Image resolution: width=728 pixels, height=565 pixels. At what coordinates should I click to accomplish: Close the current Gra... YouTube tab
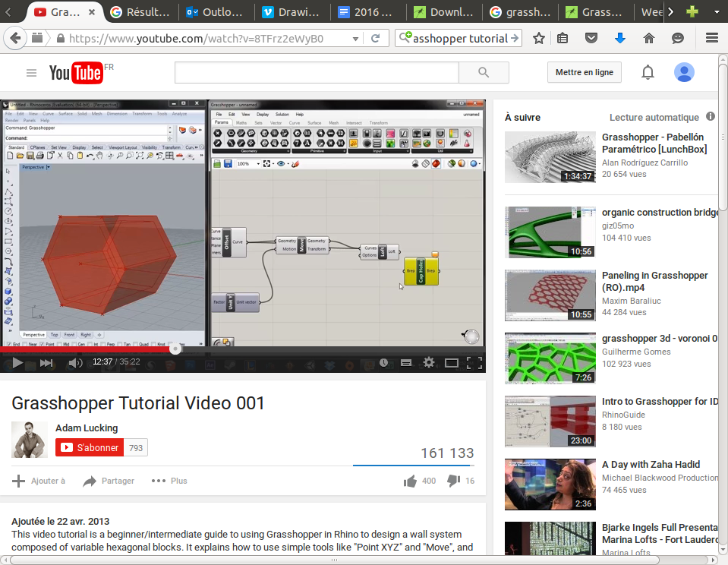pos(92,12)
